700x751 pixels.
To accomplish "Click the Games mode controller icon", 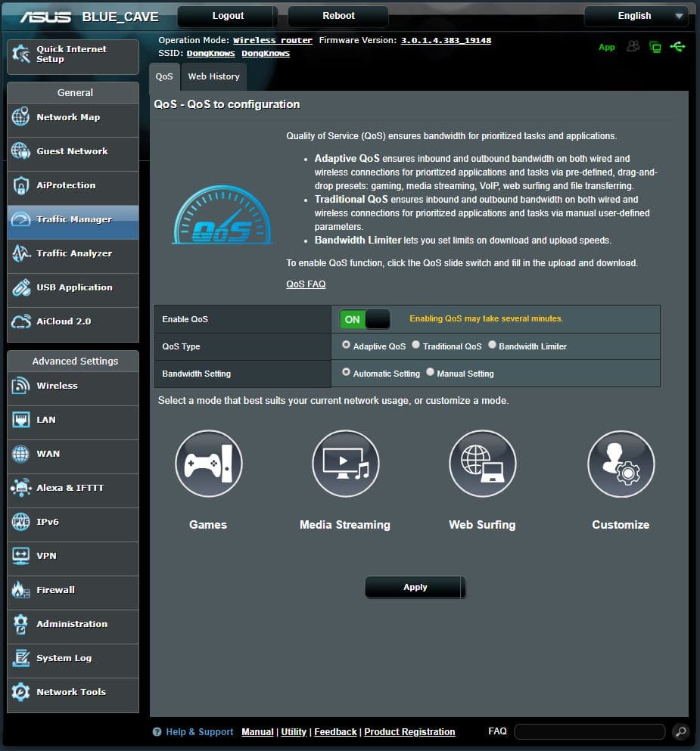I will pyautogui.click(x=208, y=464).
